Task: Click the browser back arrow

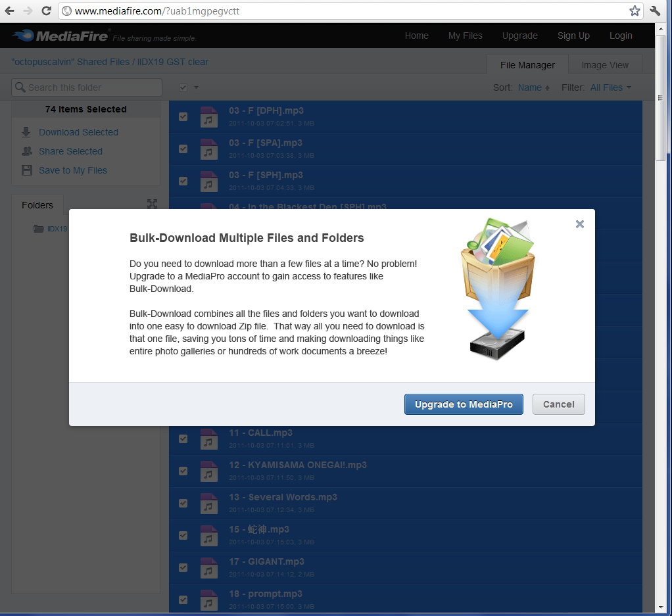Action: pos(10,11)
